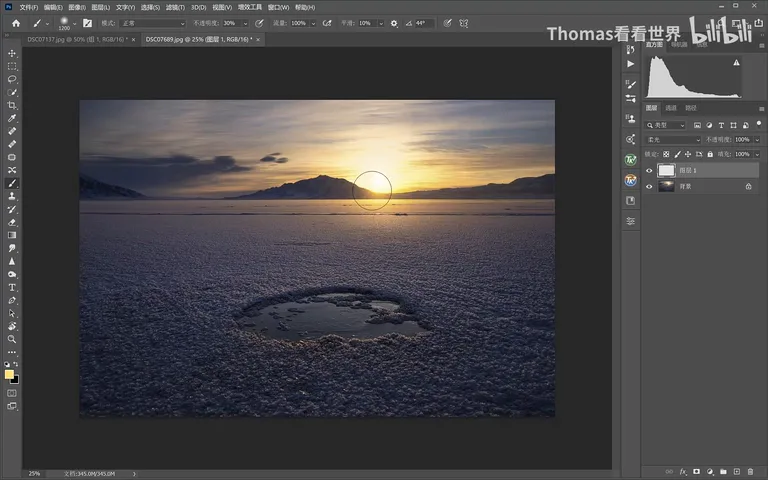Toggle layer filter on/off switch
This screenshot has height=480, width=768.
[x=759, y=124]
